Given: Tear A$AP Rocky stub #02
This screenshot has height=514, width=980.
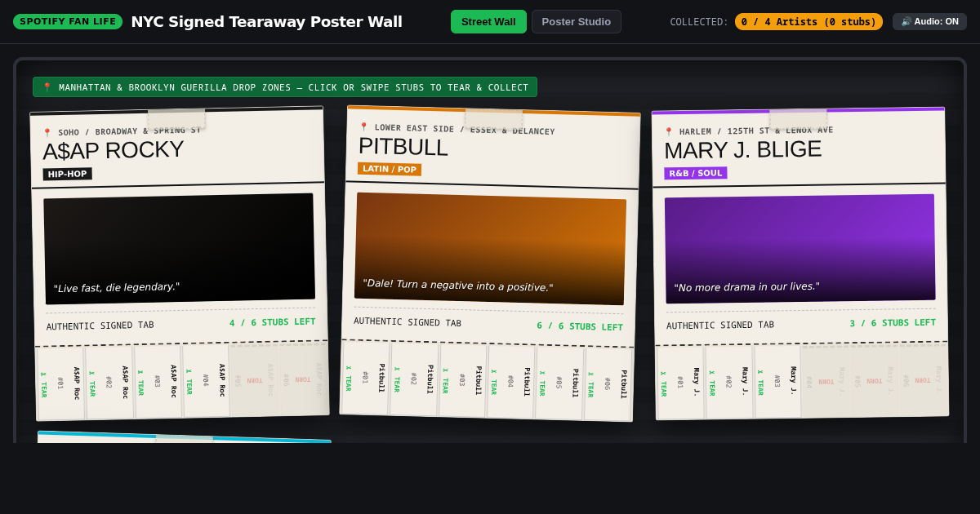Looking at the screenshot, I should [x=109, y=382].
